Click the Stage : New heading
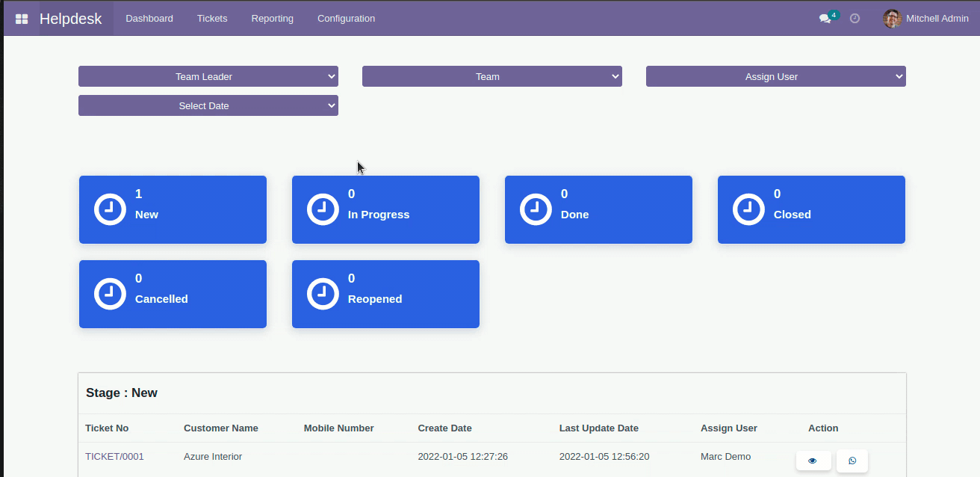Screen dimensions: 980x477 pos(122,393)
